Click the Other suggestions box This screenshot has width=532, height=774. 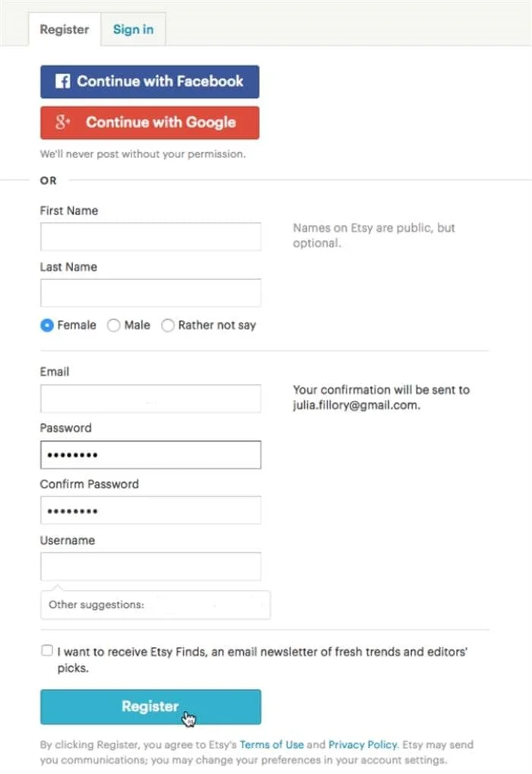(156, 604)
